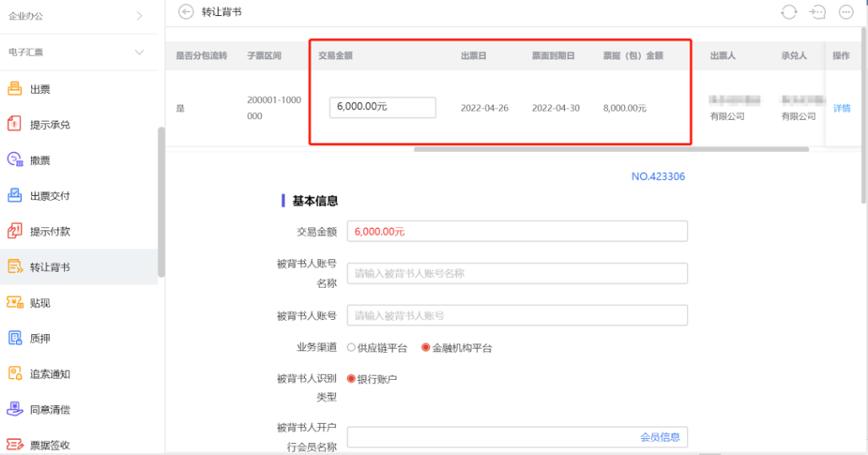Click the sidebar vertical scrollbar
The width and height of the screenshot is (868, 455).
161,202
